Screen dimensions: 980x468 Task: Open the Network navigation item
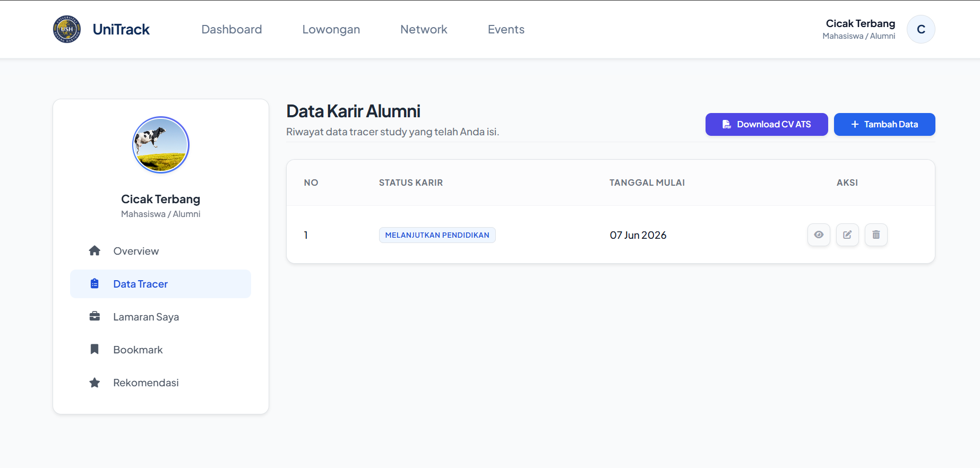point(424,29)
